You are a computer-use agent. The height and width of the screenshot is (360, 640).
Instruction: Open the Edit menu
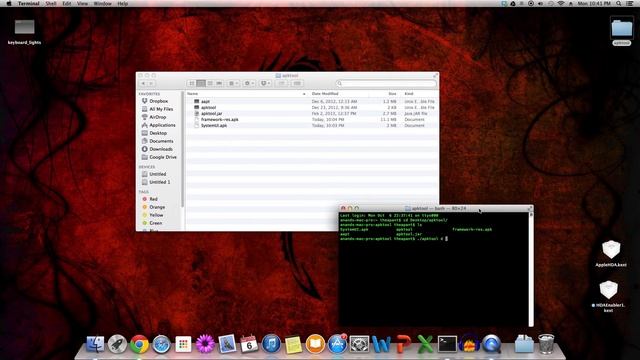(67, 3)
